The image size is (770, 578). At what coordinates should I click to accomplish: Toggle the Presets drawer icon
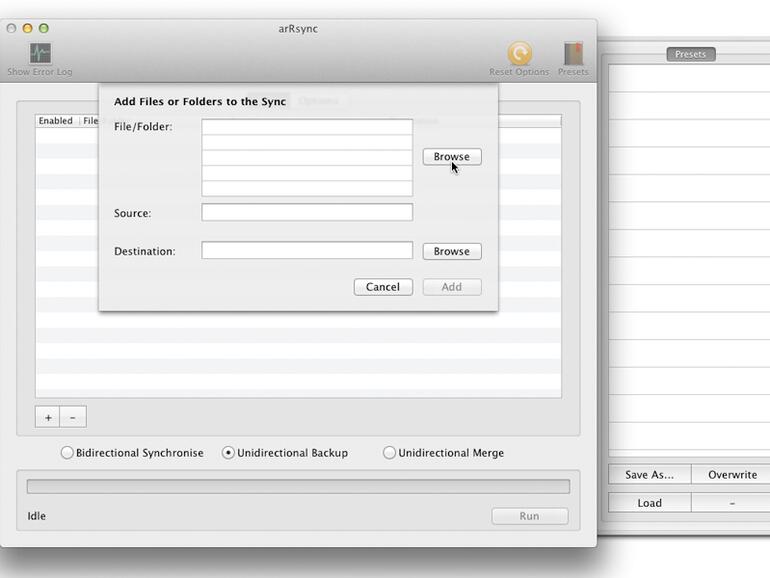[573, 54]
